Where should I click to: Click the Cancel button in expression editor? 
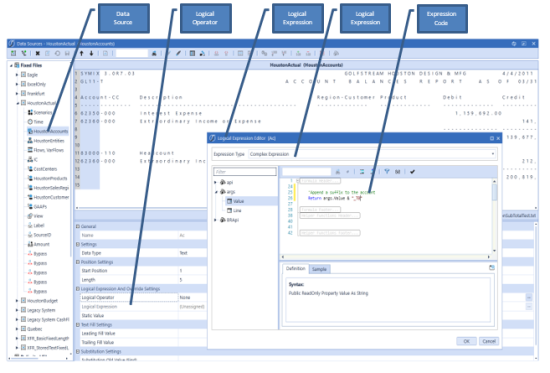[x=489, y=341]
